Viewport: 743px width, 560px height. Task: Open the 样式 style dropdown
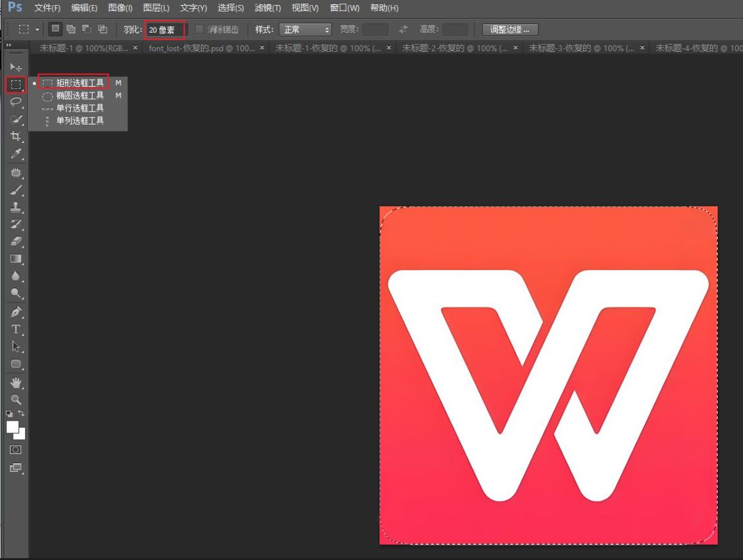(x=305, y=30)
